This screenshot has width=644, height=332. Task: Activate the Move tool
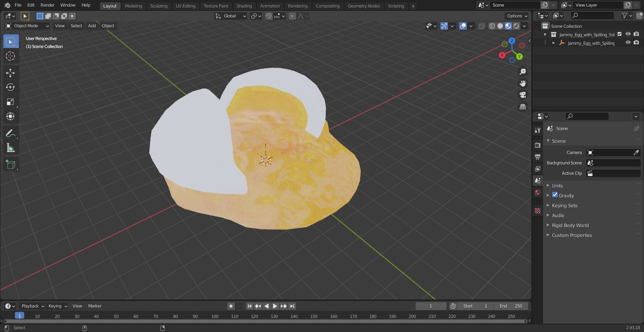pos(10,73)
